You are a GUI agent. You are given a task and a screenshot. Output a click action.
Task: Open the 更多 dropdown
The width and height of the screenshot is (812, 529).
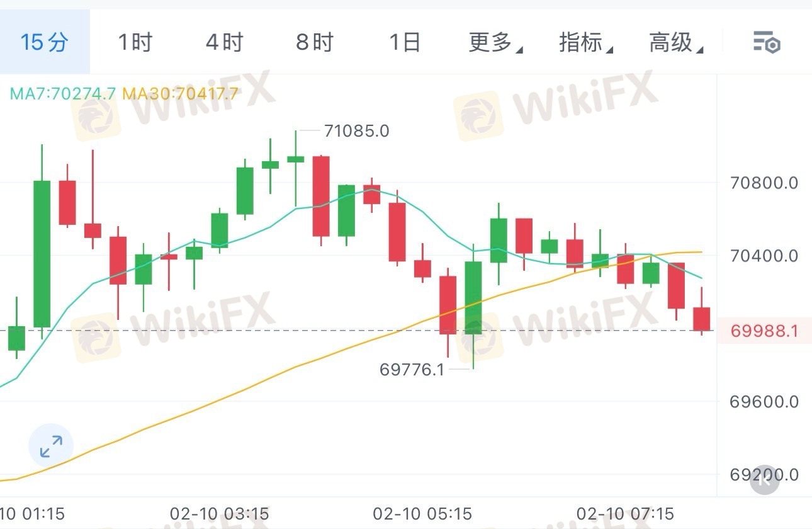click(x=495, y=43)
